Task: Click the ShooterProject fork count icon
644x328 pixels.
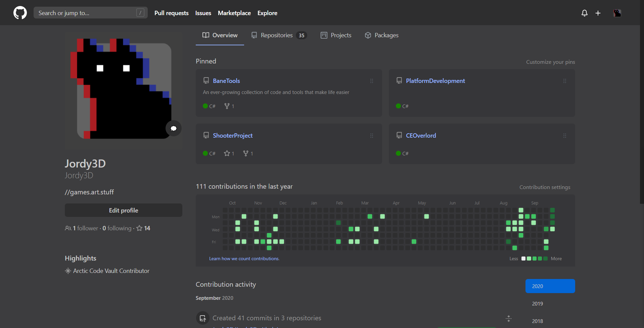Action: click(x=246, y=153)
